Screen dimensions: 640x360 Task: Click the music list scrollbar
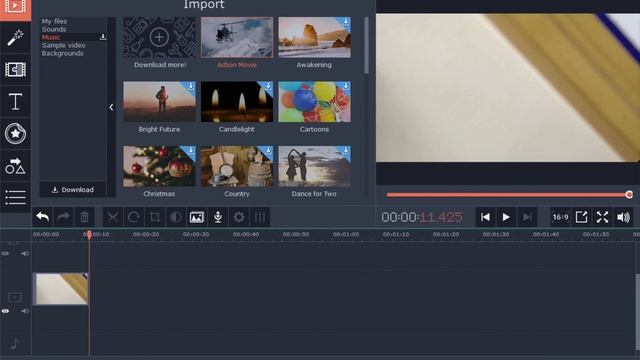pyautogui.click(x=366, y=45)
